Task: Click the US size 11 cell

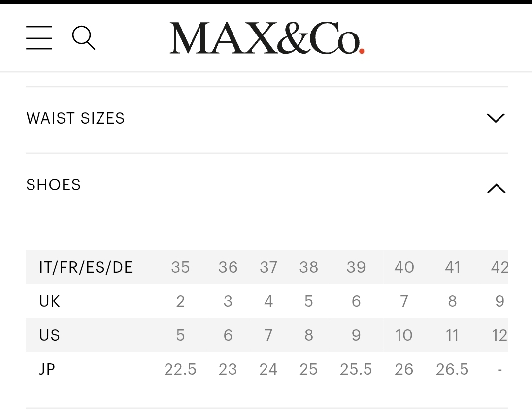Action: (x=452, y=335)
